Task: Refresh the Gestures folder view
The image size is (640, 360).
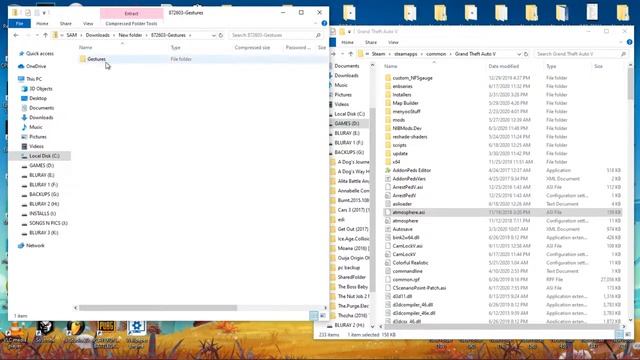Action: (x=221, y=36)
